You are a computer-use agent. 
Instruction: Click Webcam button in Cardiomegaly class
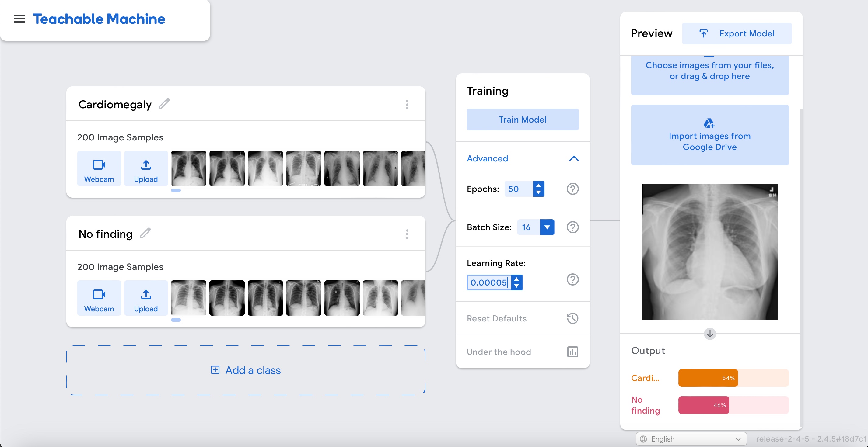99,169
